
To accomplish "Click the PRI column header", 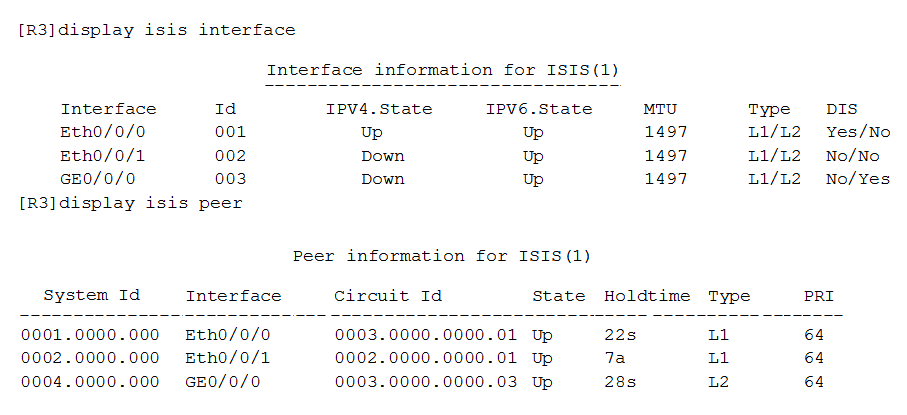I will [818, 296].
